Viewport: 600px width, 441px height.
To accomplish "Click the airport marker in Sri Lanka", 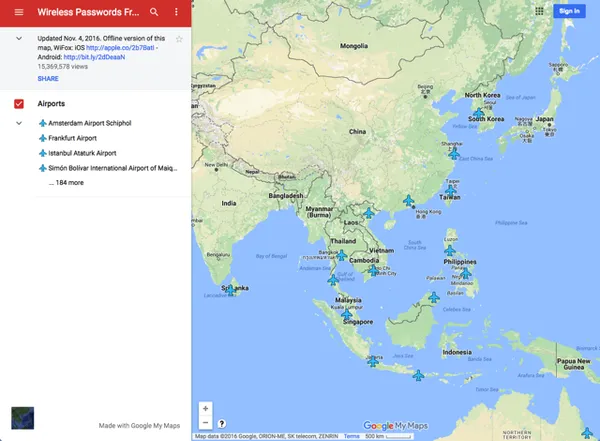I will tap(230, 290).
